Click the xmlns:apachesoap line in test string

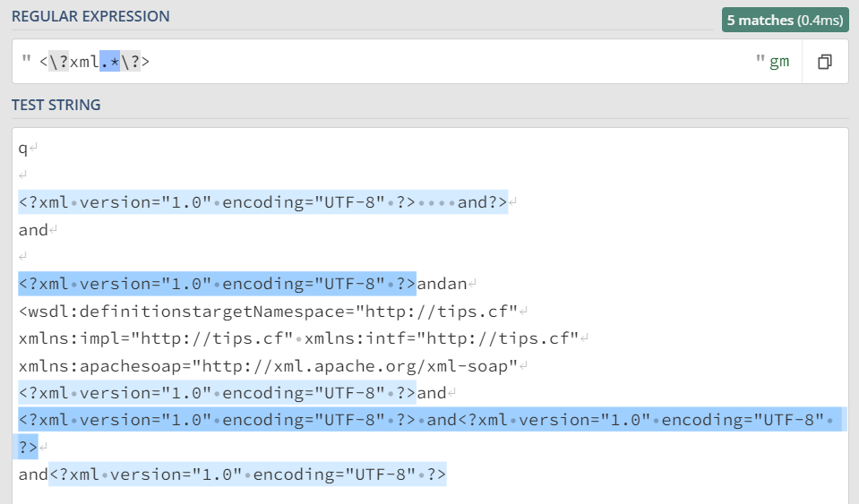click(269, 365)
